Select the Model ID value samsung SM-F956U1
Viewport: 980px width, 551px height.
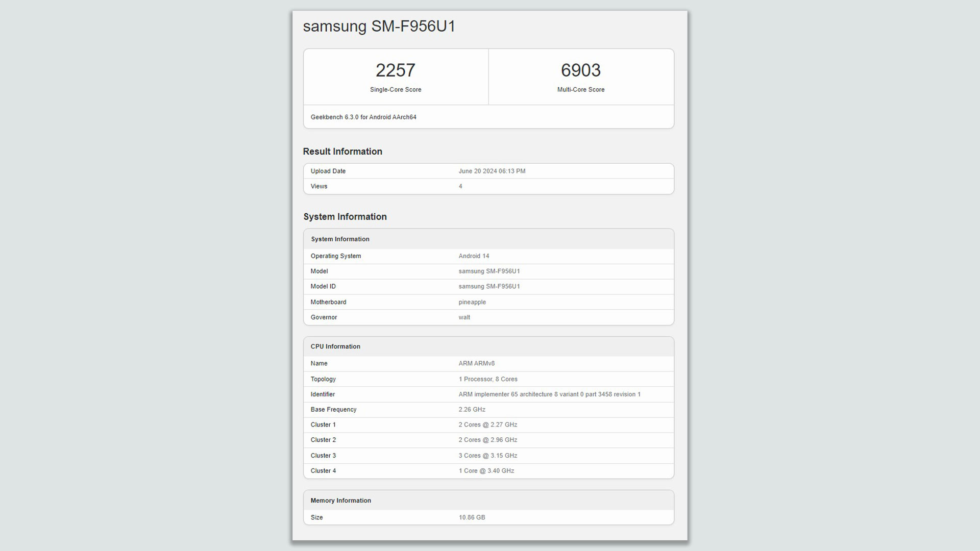click(489, 287)
